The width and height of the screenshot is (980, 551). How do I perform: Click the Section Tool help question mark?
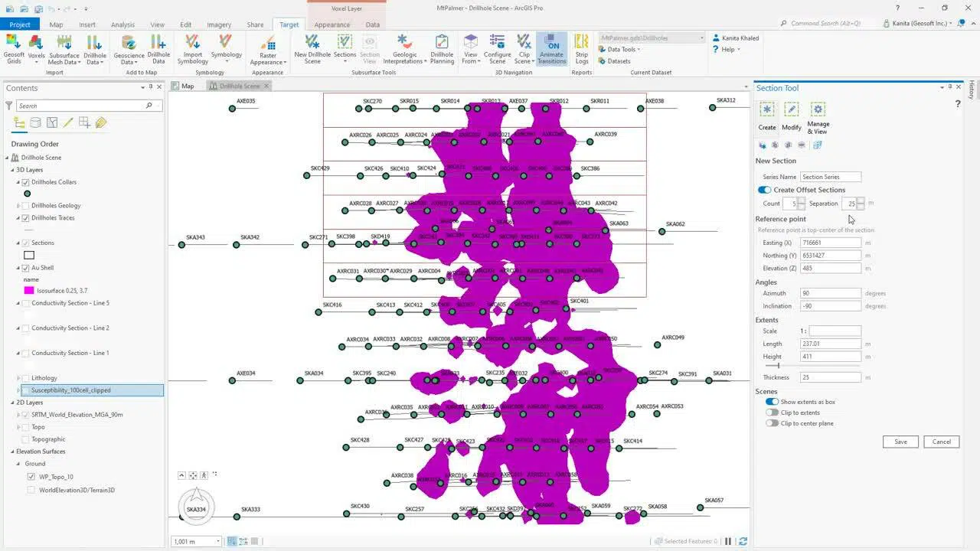point(958,103)
